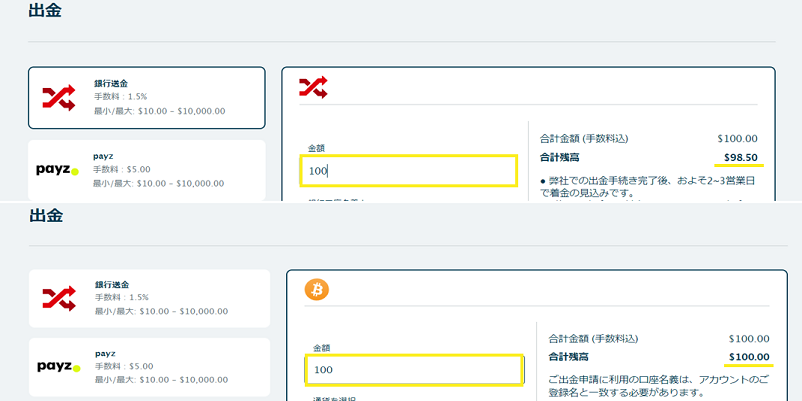Click the 出金 heading above the Bitcoin form
Viewport: 802px width, 401px height.
tap(46, 215)
